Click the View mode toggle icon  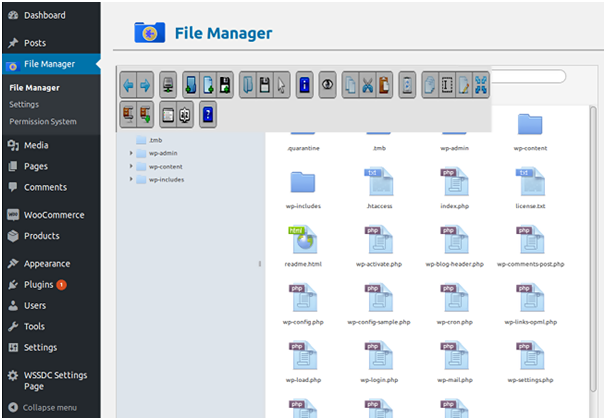pyautogui.click(x=168, y=114)
